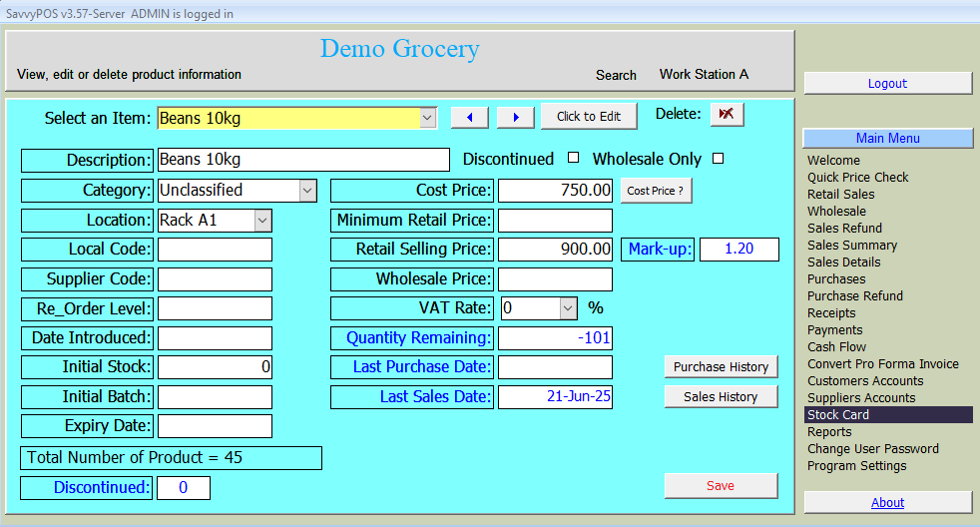The height and width of the screenshot is (527, 980).
Task: View the Purchase History
Action: click(721, 367)
